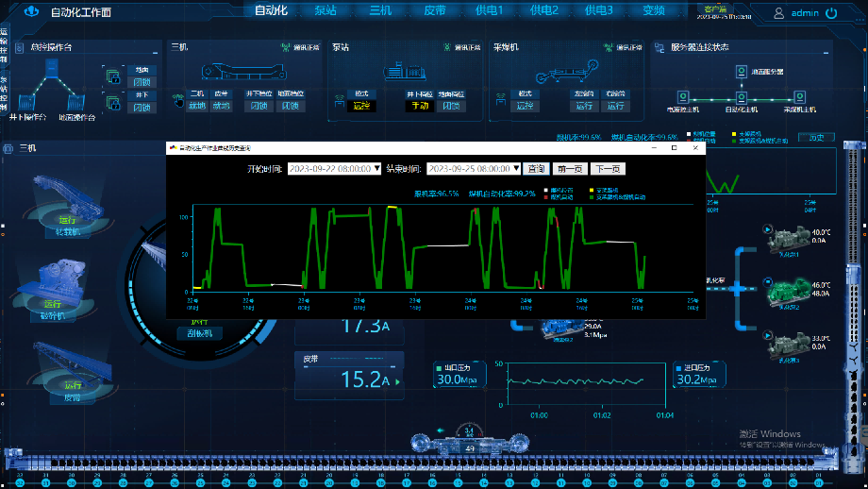Click the 出口压力 blue legend square
The image size is (868, 489).
click(x=438, y=367)
